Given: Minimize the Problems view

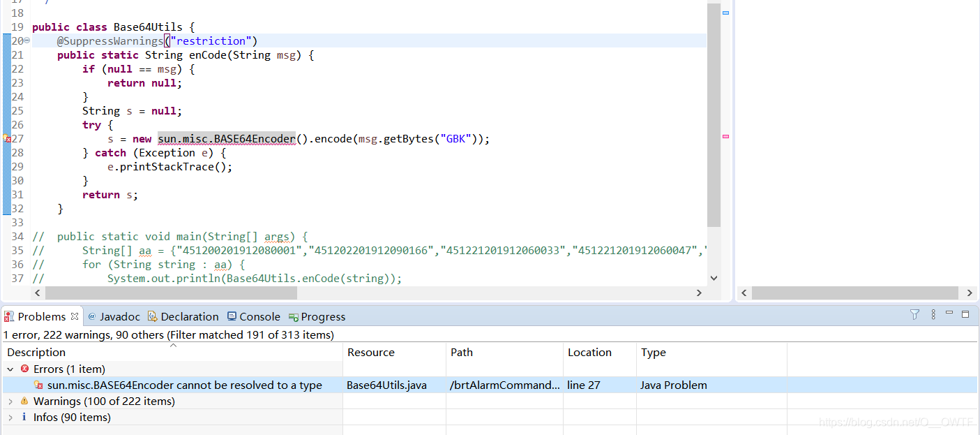Looking at the screenshot, I should [949, 314].
